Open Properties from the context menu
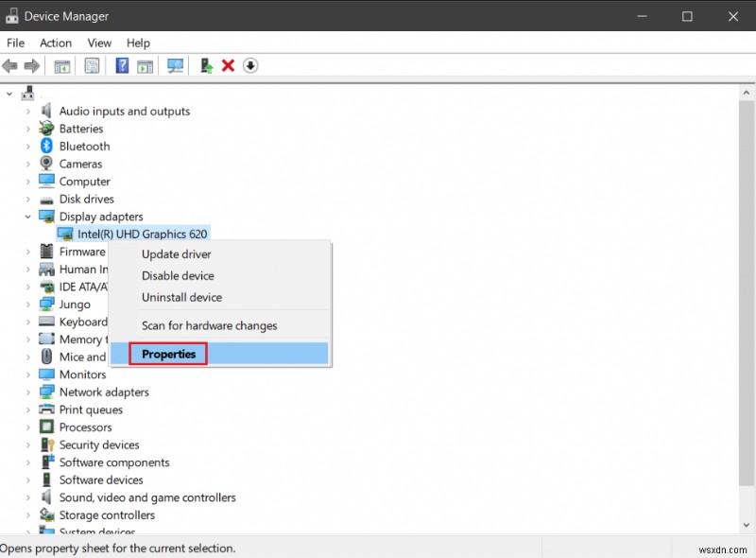The image size is (756, 558). pos(219,354)
